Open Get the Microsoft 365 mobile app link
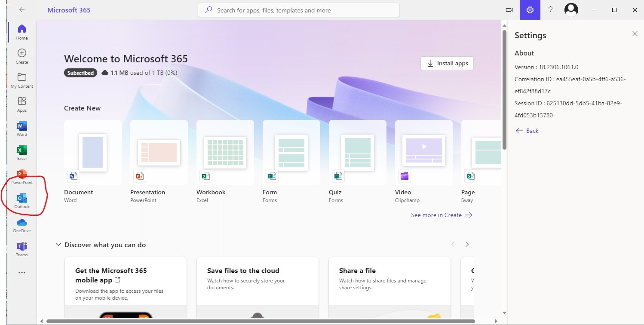 [111, 275]
